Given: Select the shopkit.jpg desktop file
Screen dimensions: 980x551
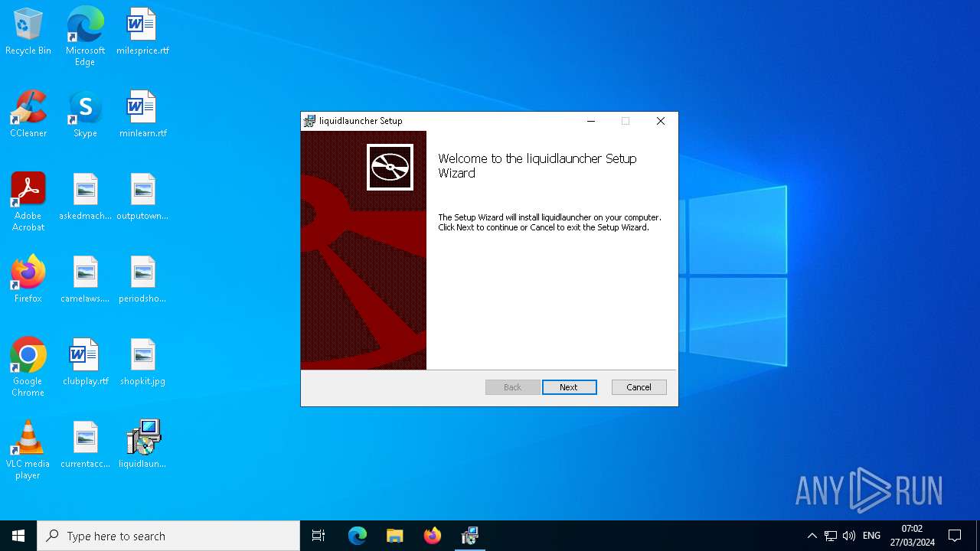Looking at the screenshot, I should (x=142, y=363).
